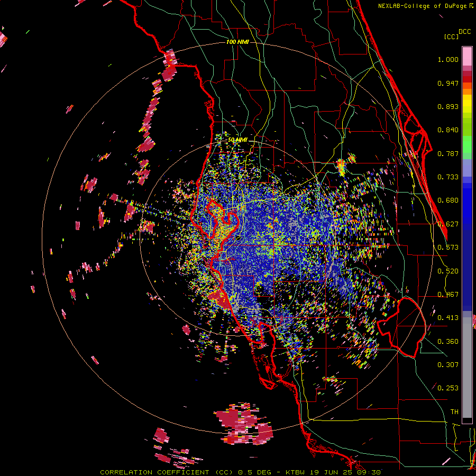Click the '100 NMI' range ring label
This screenshot has height=476, width=476.
click(x=237, y=42)
